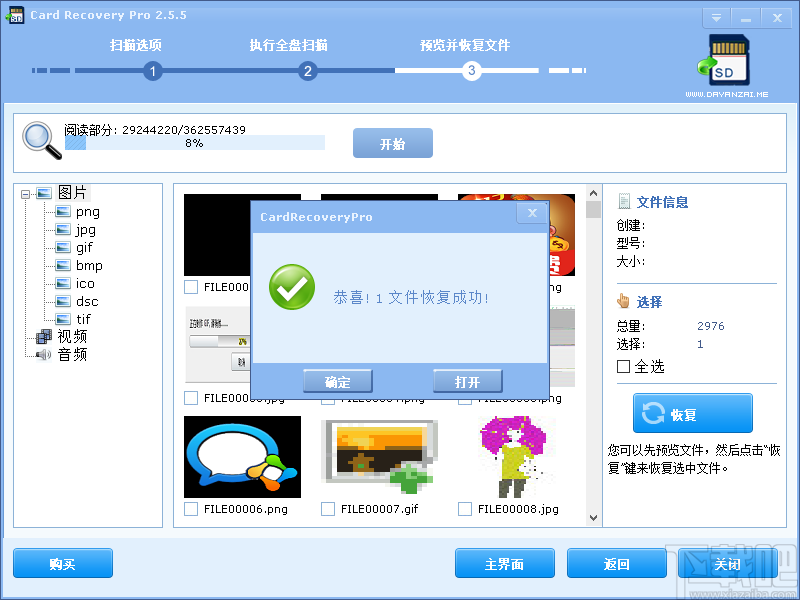Click the 选择 hand pointer icon
This screenshot has height=600, width=800.
point(623,301)
